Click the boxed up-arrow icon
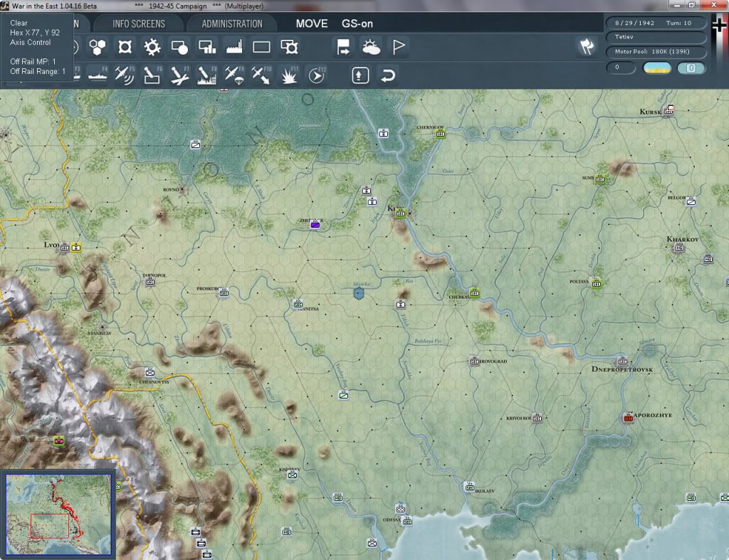The height and width of the screenshot is (560, 729). (x=360, y=75)
